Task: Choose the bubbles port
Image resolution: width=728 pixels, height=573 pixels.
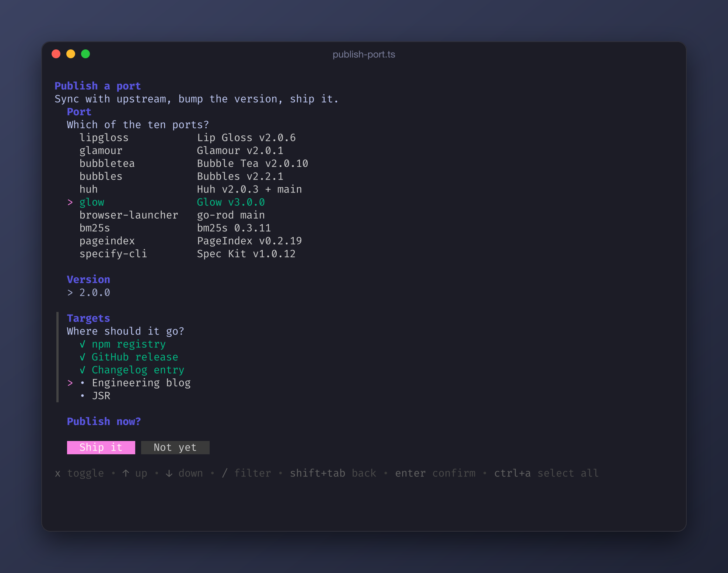Action: 181,176
